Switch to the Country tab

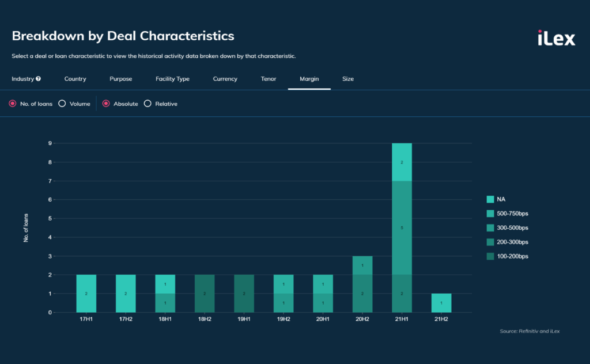coord(75,79)
